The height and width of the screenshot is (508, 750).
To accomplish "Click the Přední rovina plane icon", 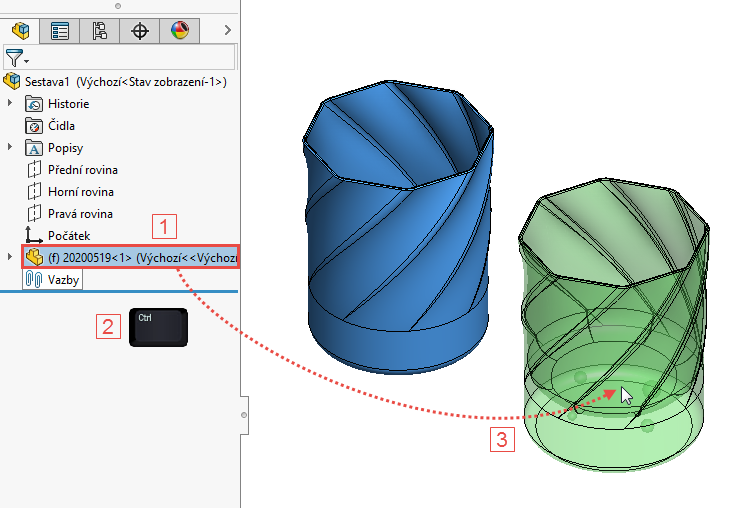I will point(34,169).
